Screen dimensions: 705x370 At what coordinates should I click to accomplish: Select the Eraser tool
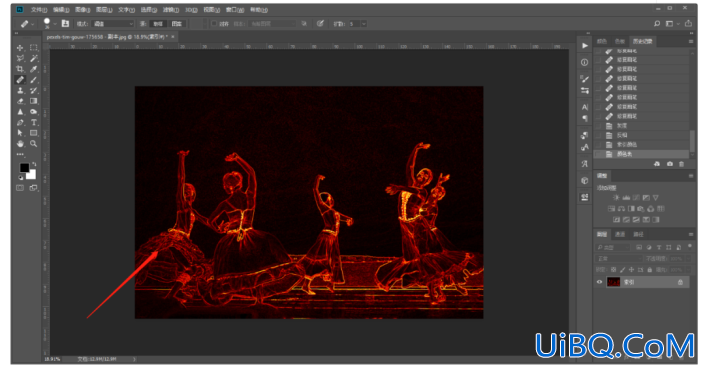(20, 101)
